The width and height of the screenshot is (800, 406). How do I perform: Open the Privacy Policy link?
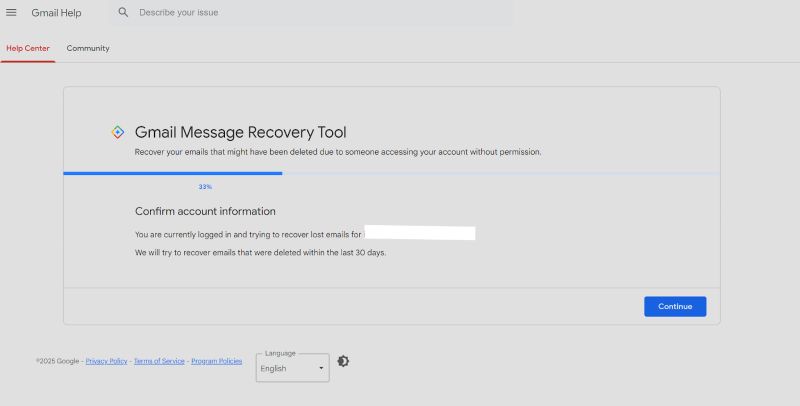(x=106, y=361)
